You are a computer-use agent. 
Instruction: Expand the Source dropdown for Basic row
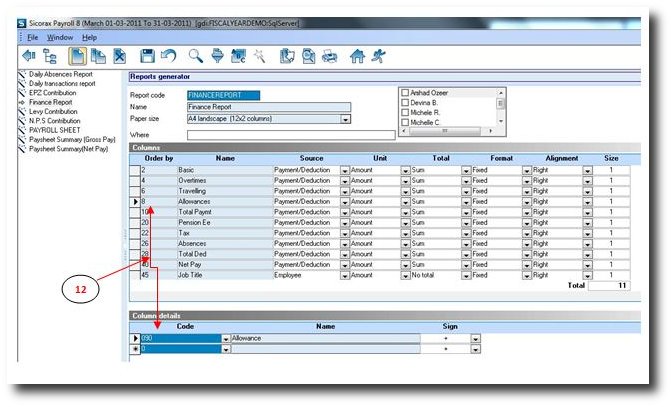[344, 170]
